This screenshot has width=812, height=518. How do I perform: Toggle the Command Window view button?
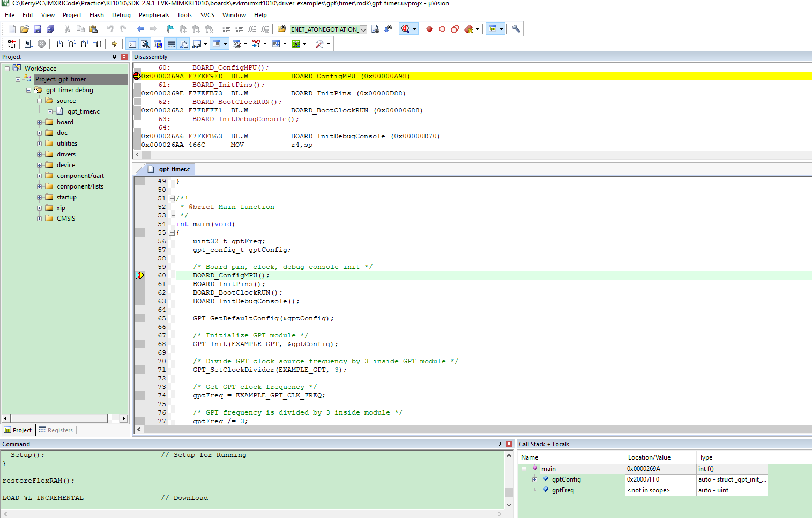coord(132,44)
